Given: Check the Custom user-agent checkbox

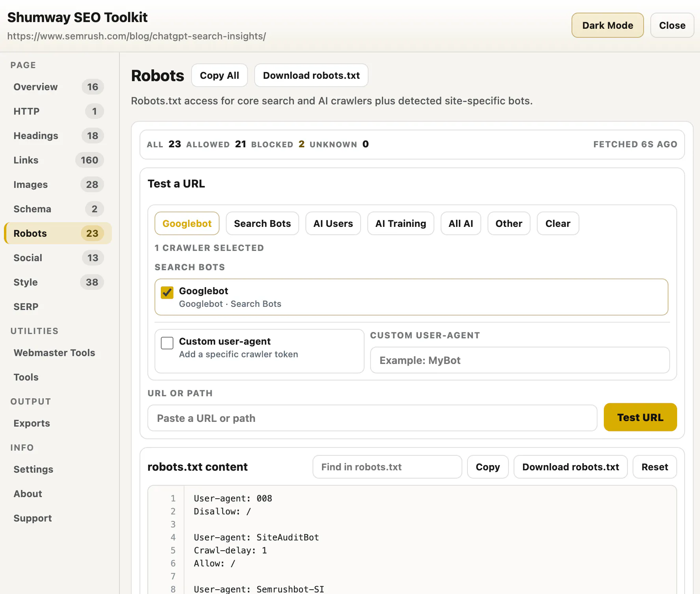Looking at the screenshot, I should (167, 343).
